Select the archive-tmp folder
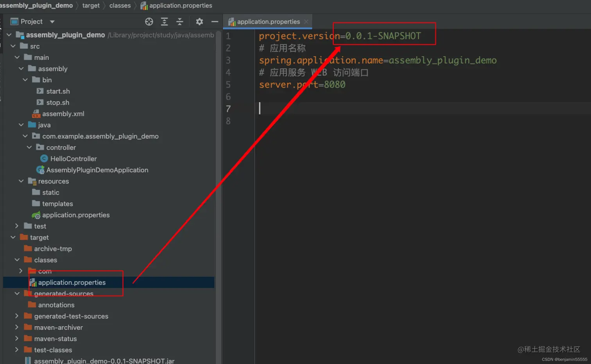 coord(53,249)
